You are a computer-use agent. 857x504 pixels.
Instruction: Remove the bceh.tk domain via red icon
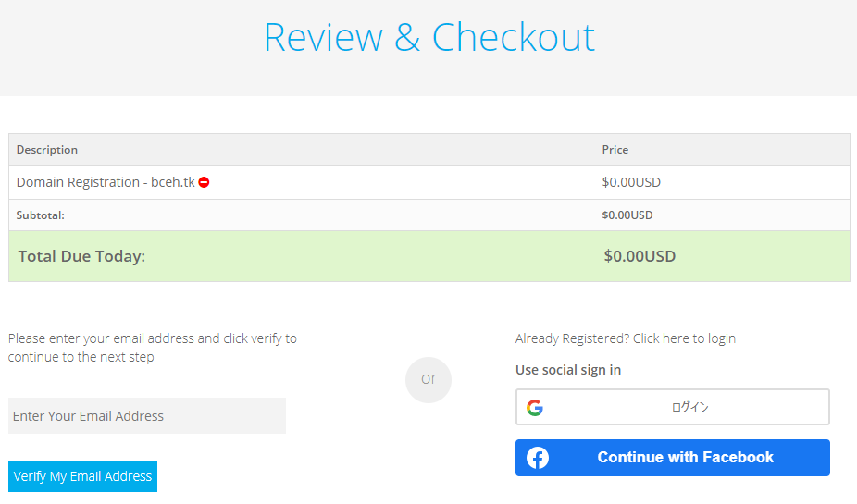pyautogui.click(x=204, y=182)
